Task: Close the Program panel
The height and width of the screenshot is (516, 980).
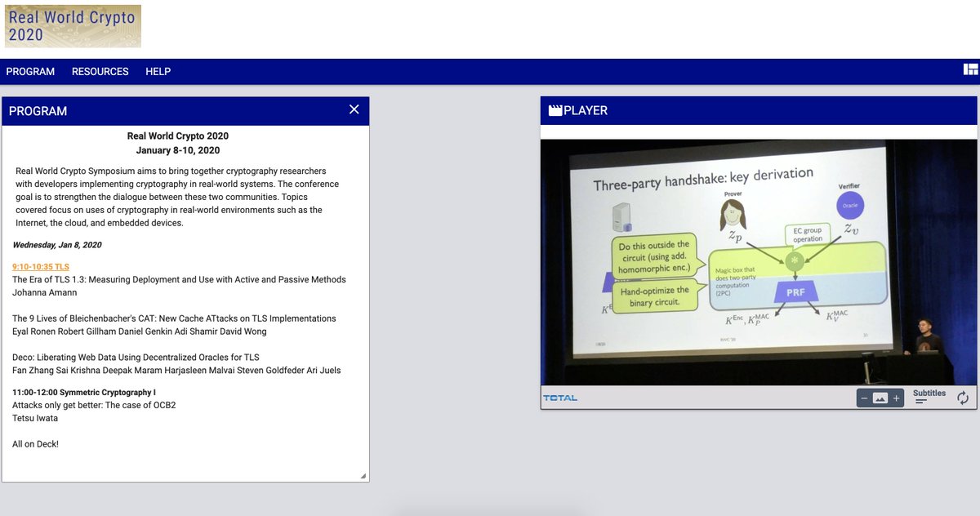Action: 354,109
